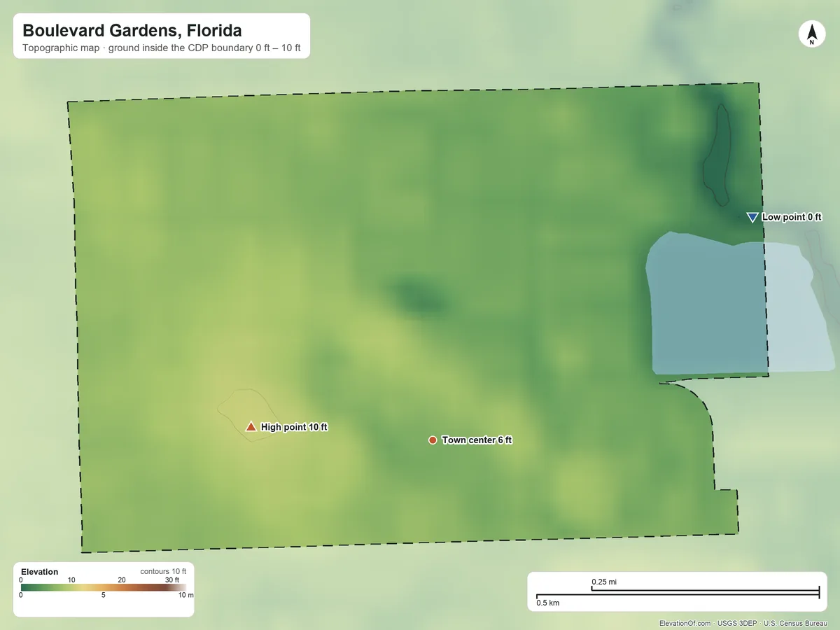Image resolution: width=840 pixels, height=630 pixels.
Task: Click the dark green elongated pond
Action: click(x=717, y=155)
